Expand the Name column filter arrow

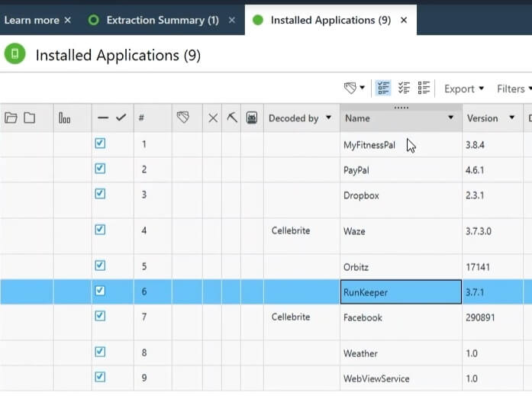coord(450,118)
